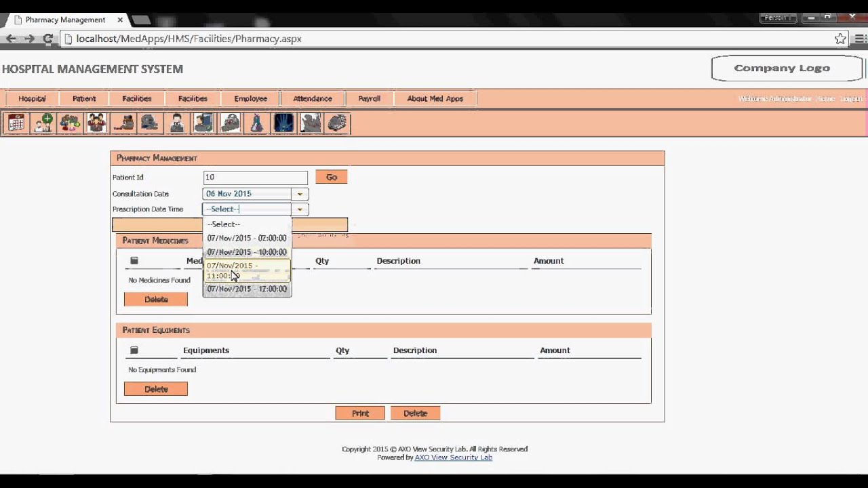868x488 pixels.
Task: Click Delete under Patient Equipments
Action: tap(156, 389)
